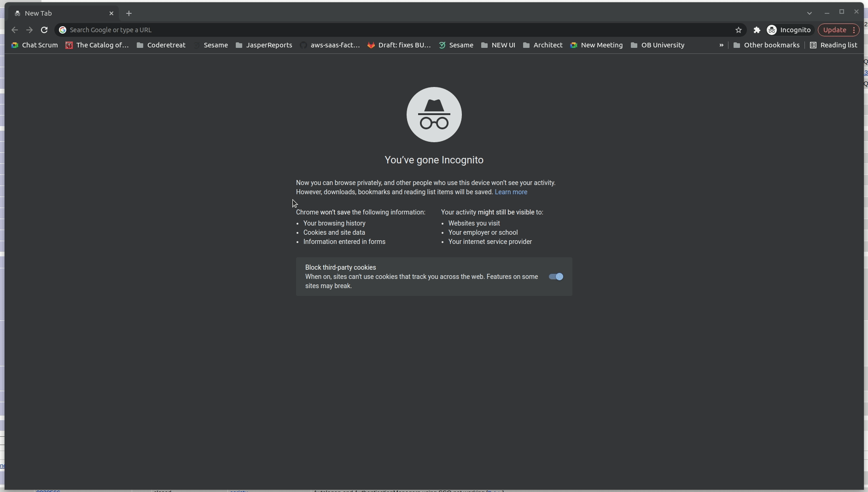
Task: Open the aws-saas-fact... GitHub bookmark
Action: click(330, 45)
